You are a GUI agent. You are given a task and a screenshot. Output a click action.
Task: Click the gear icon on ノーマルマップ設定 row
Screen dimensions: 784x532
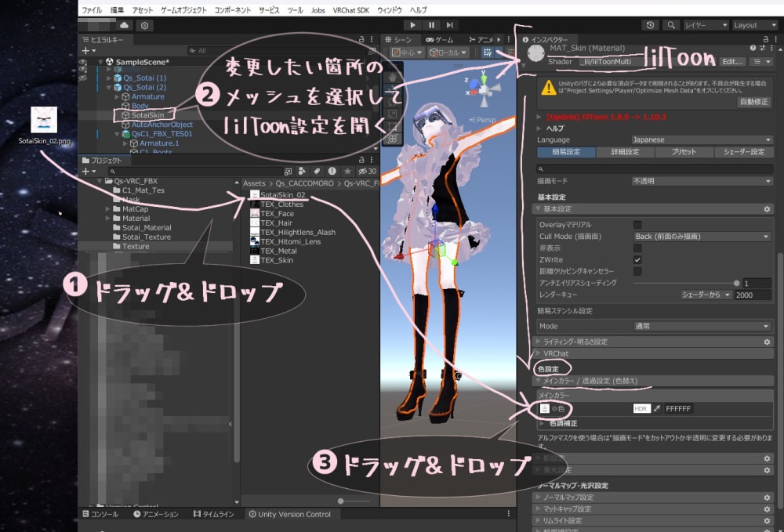tap(767, 497)
